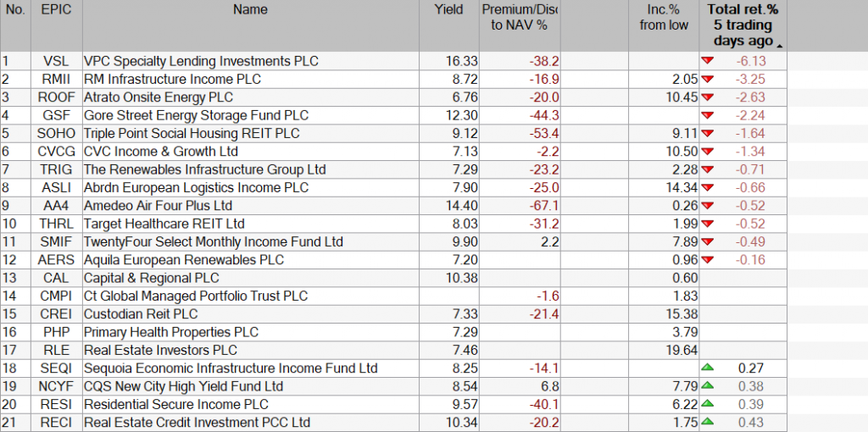Click the red down arrow in TRIG row
The height and width of the screenshot is (432, 868).
coord(708,169)
